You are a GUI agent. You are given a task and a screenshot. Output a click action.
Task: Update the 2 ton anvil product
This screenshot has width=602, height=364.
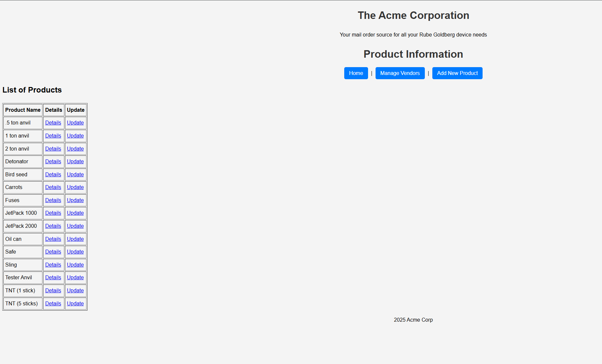pyautogui.click(x=75, y=149)
